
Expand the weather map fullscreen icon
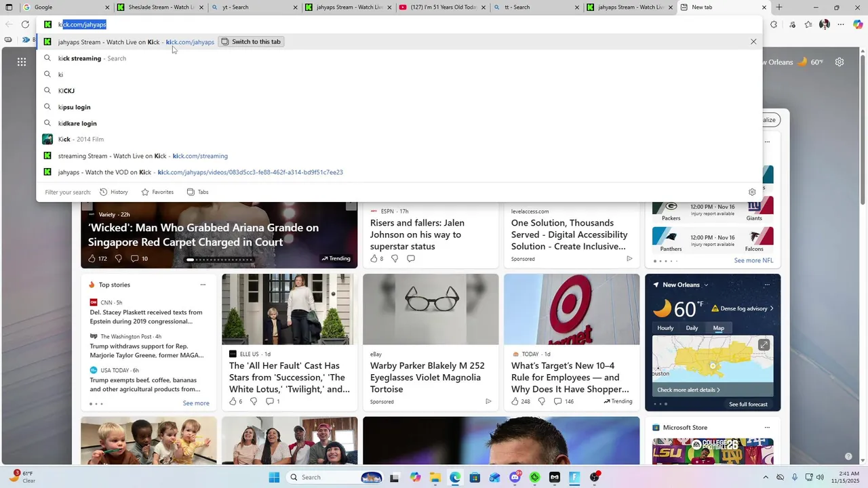pyautogui.click(x=764, y=345)
